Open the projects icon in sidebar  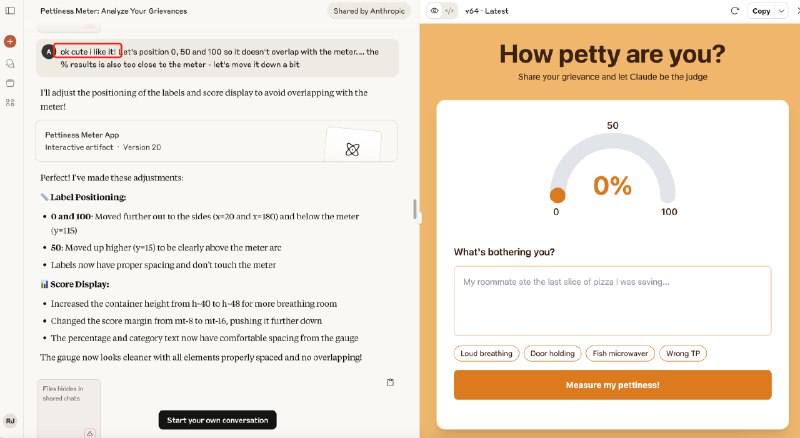tap(10, 82)
